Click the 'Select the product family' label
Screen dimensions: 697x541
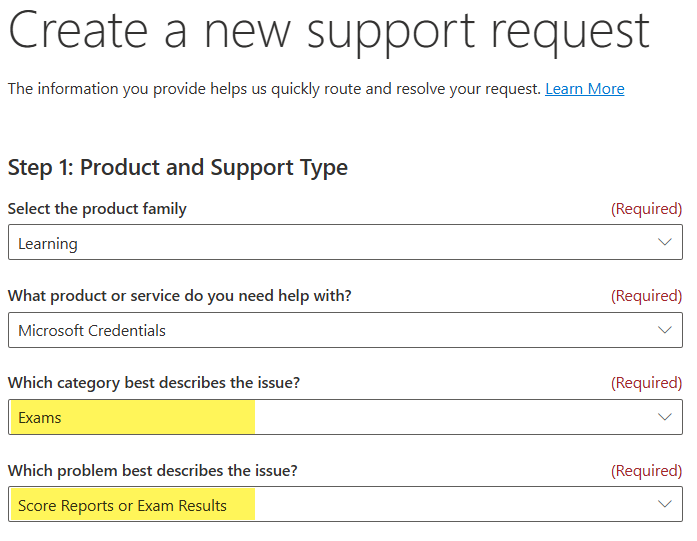(97, 209)
